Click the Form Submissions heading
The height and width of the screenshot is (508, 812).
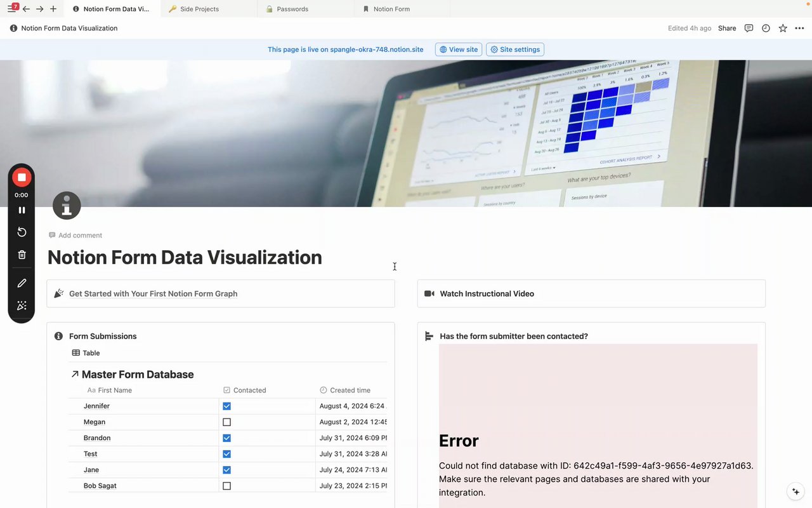103,336
